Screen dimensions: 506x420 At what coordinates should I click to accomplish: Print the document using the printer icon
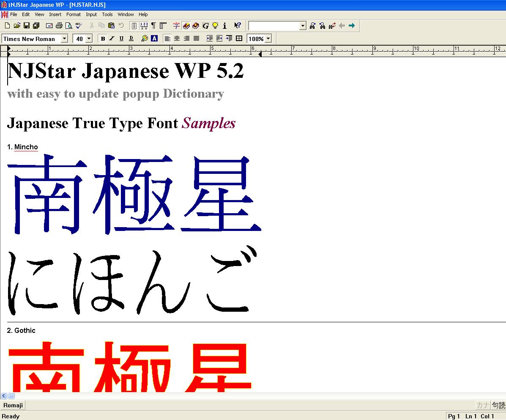coord(59,25)
